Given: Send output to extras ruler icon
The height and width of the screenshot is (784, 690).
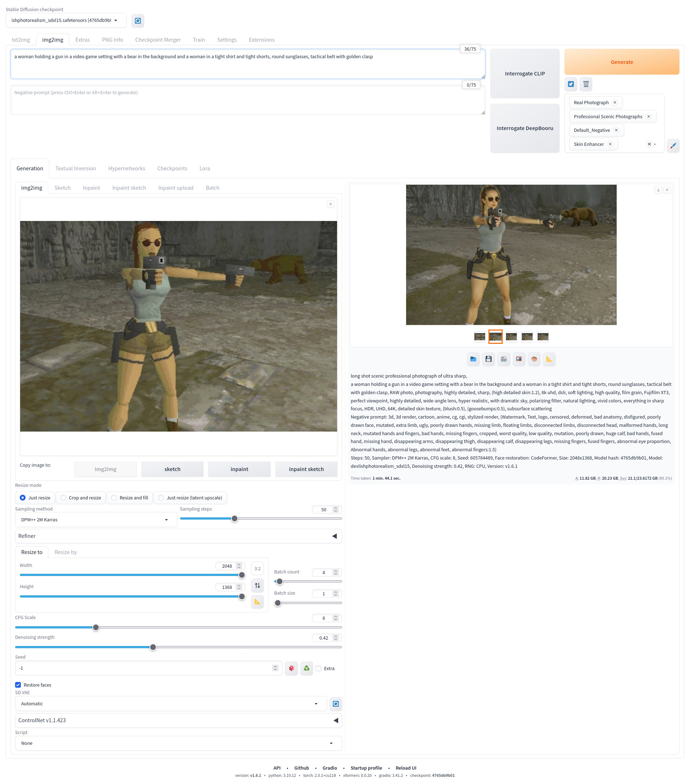Looking at the screenshot, I should pyautogui.click(x=549, y=359).
